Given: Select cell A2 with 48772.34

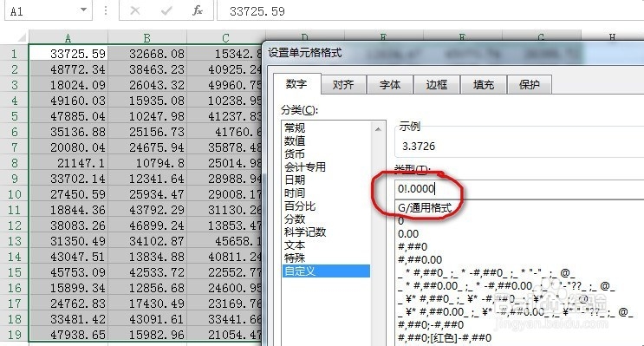Looking at the screenshot, I should click(68, 69).
